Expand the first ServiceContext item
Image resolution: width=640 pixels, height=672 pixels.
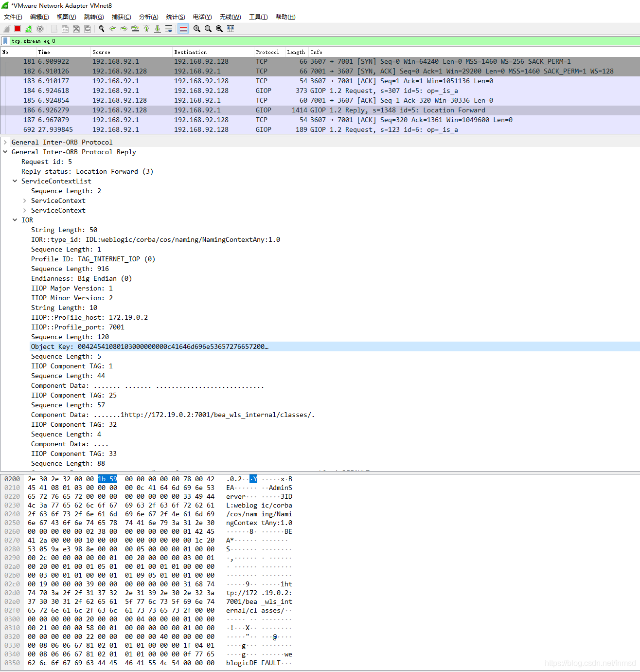25,200
